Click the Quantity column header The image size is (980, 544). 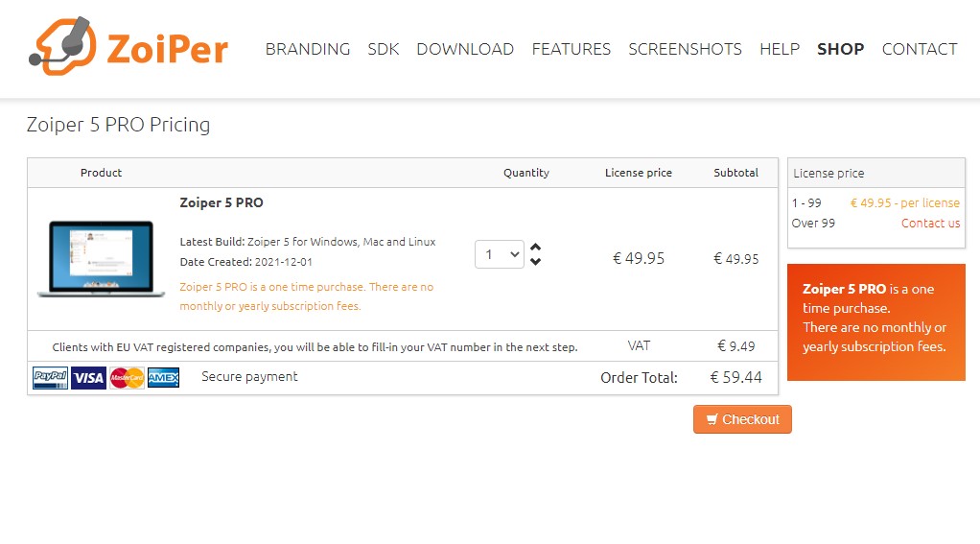coord(526,173)
